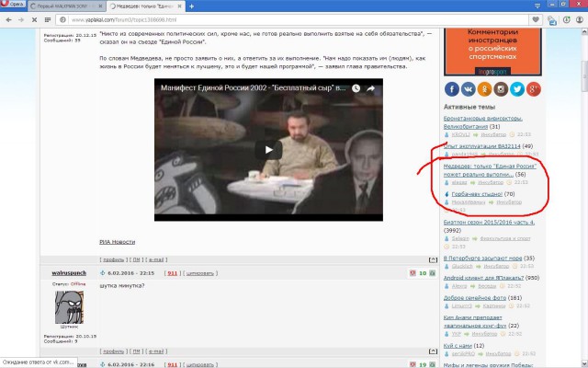Downvote walruspunch post with red minus
The image size is (588, 368).
(x=413, y=273)
